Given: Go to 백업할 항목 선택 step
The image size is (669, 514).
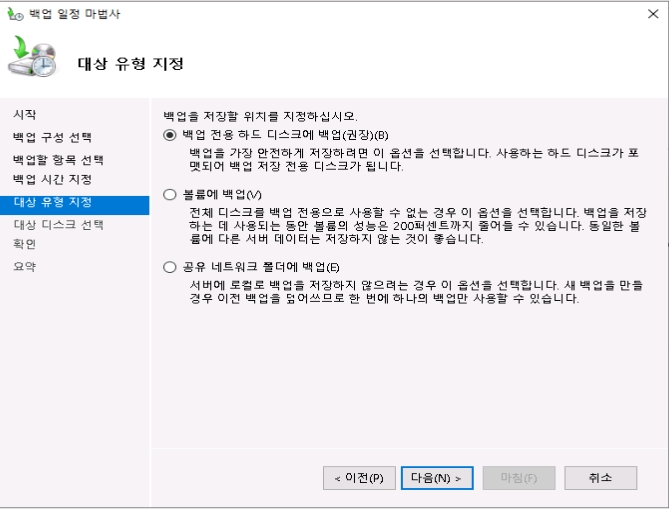Looking at the screenshot, I should point(58,160).
